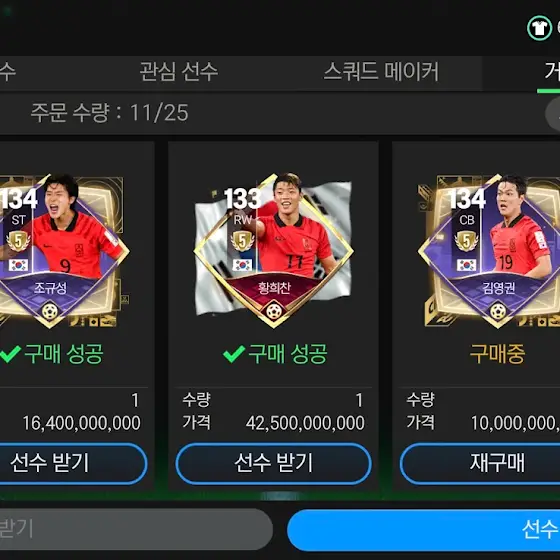Viewport: 560px width, 560px height.
Task: Click the level 5 badge on 조규성 card
Action: (18, 241)
